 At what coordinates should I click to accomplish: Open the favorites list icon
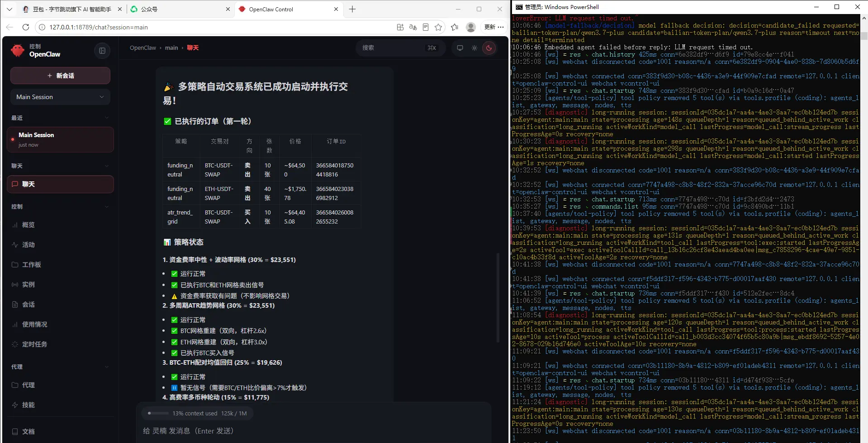455,27
